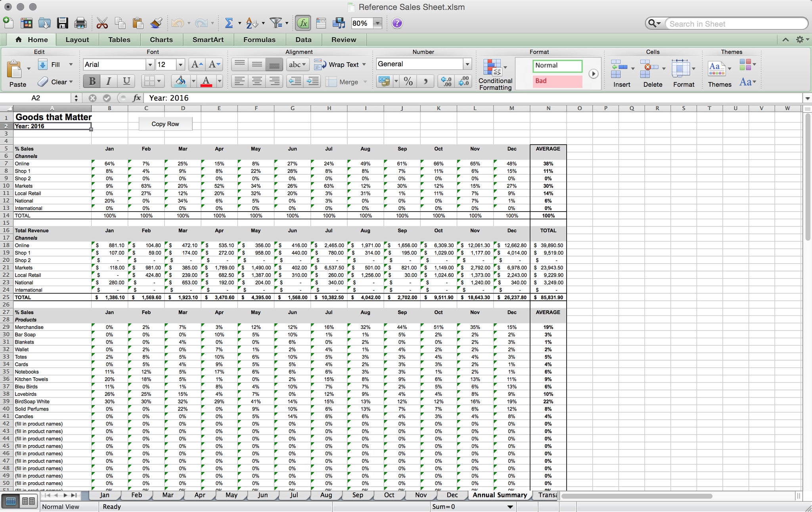This screenshot has width=812, height=512.
Task: Click Decrease indent icon
Action: [295, 82]
